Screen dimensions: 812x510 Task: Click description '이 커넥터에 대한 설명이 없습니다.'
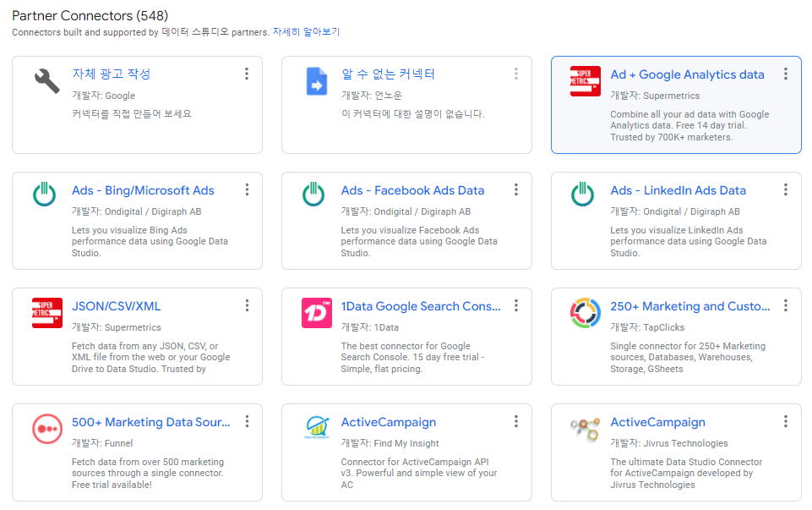tap(412, 114)
